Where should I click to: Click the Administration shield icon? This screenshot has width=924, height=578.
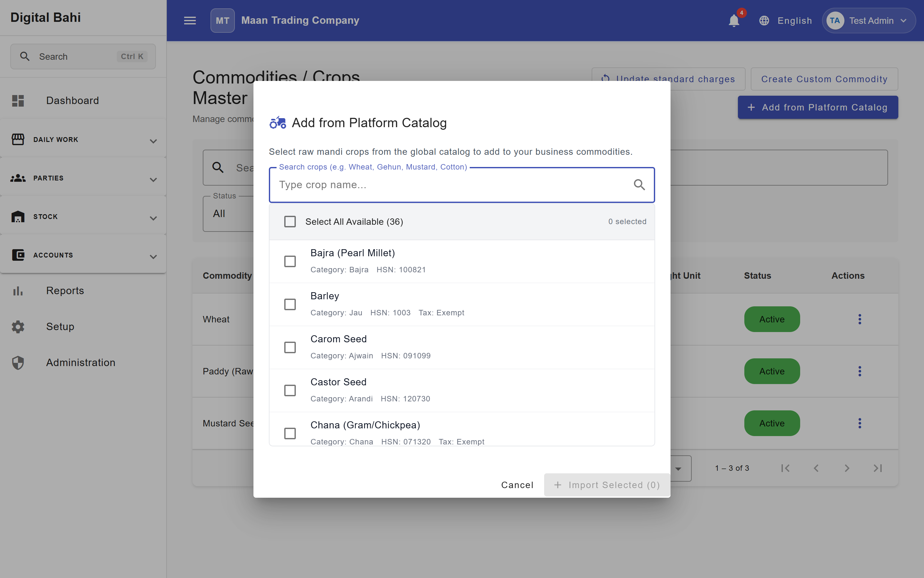coord(18,363)
